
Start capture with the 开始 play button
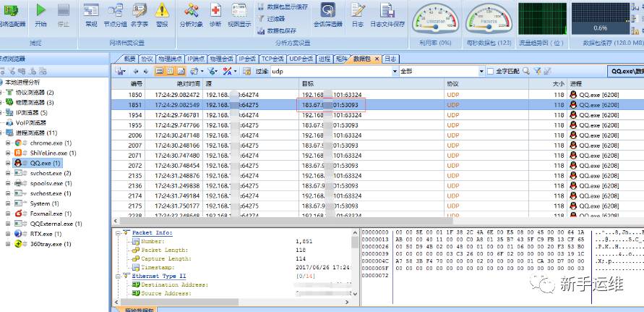tap(40, 15)
